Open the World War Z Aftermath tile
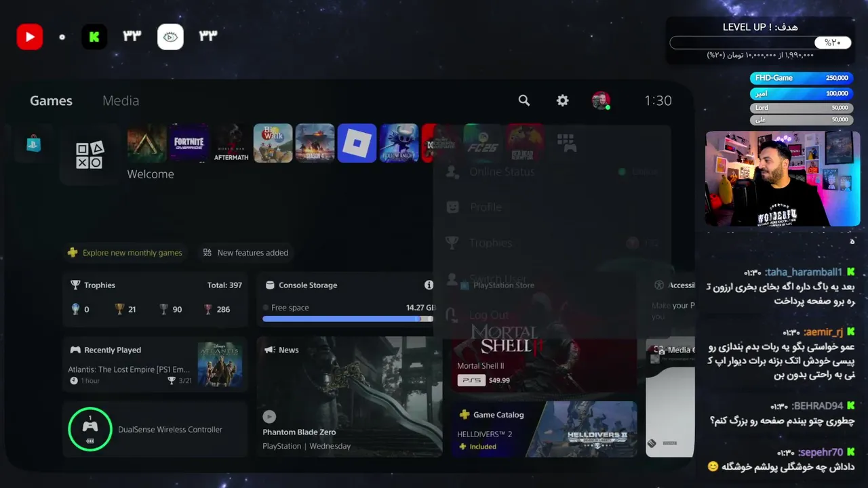 231,143
